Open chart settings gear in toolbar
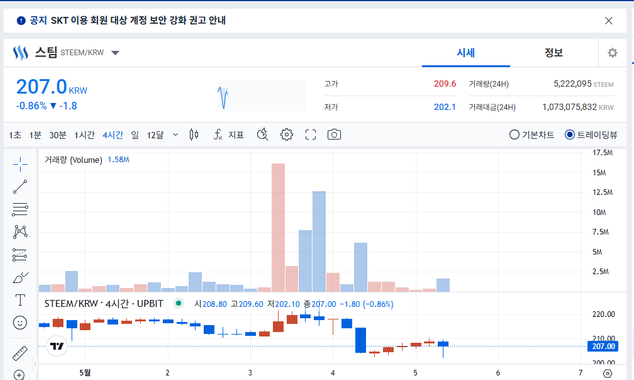Image resolution: width=634 pixels, height=380 pixels. [287, 135]
